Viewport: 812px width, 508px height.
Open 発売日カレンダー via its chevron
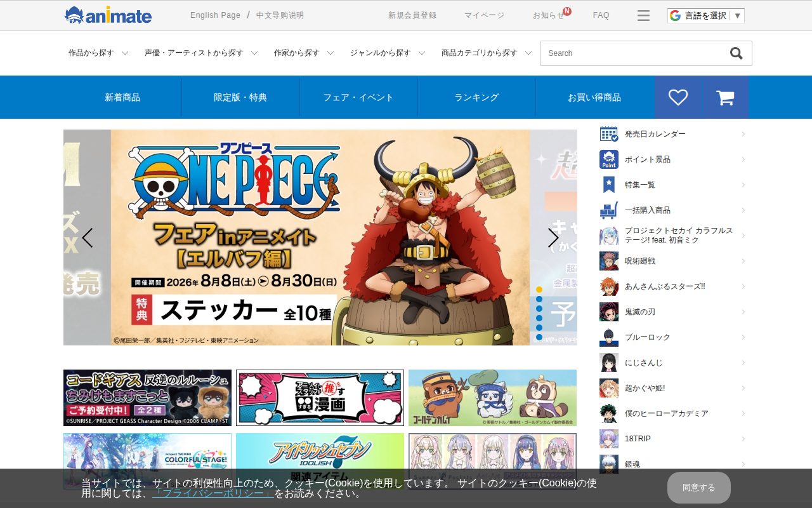743,134
